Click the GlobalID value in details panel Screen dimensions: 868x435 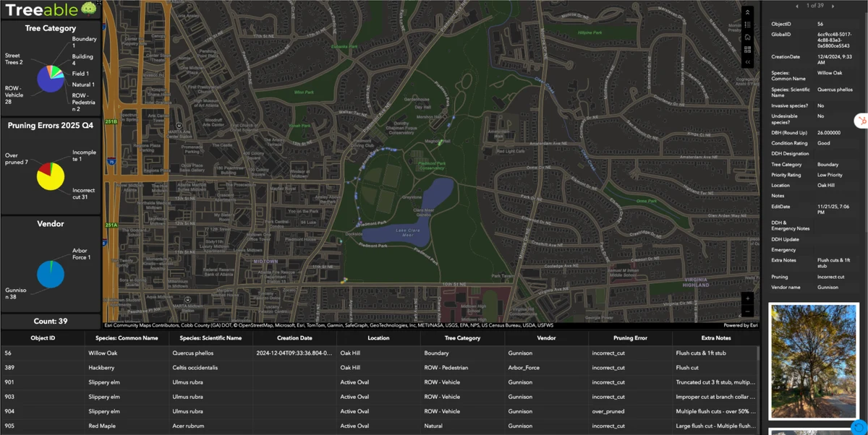[x=834, y=40]
